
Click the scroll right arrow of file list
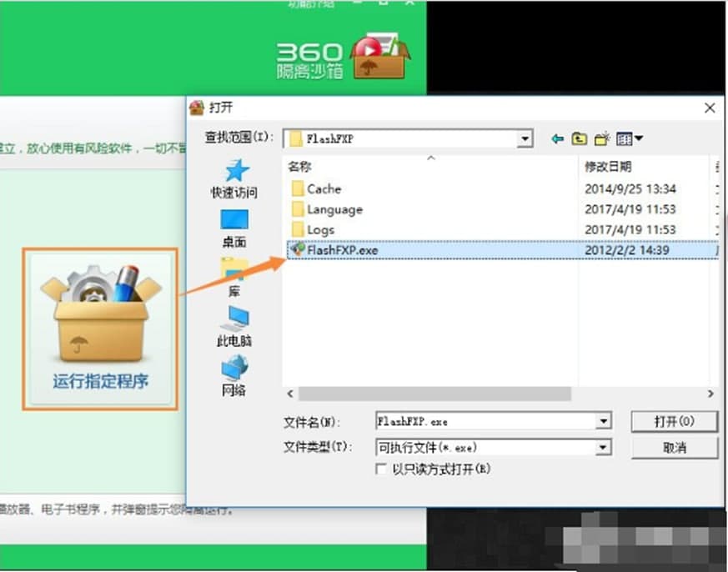tap(710, 394)
